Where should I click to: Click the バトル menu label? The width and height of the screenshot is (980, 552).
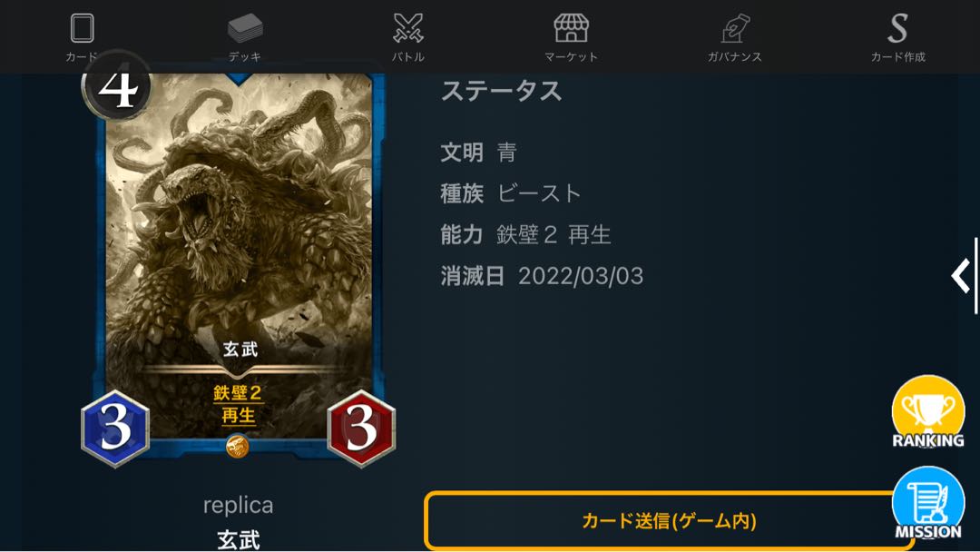408,57
